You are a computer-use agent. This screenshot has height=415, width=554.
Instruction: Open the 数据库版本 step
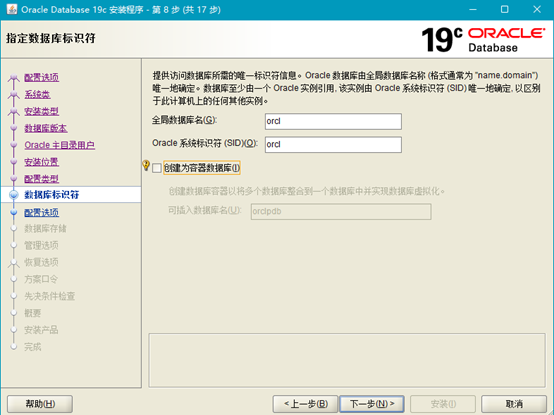point(46,128)
